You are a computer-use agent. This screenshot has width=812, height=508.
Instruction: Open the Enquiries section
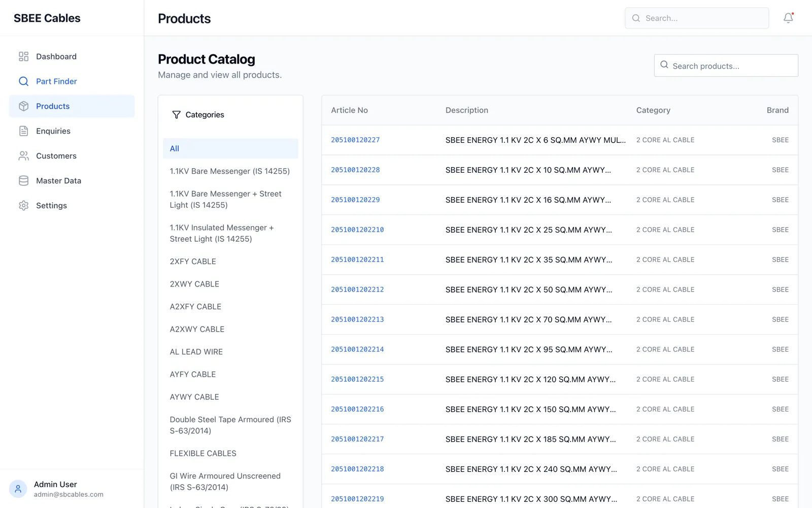point(72,131)
